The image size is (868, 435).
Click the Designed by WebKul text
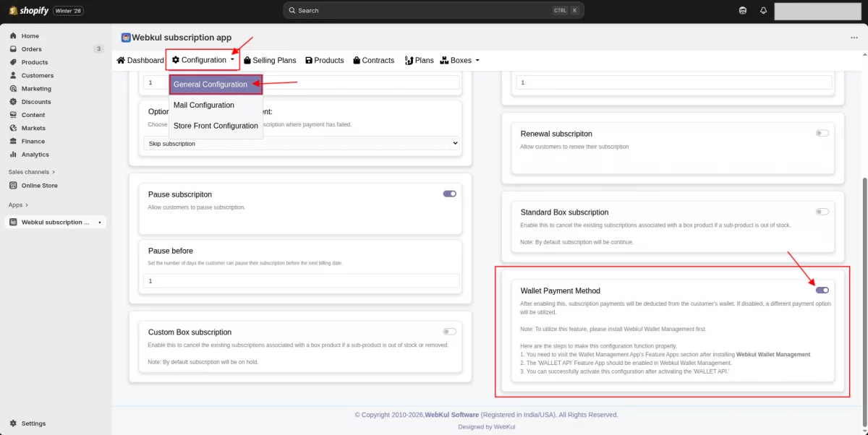[486, 427]
